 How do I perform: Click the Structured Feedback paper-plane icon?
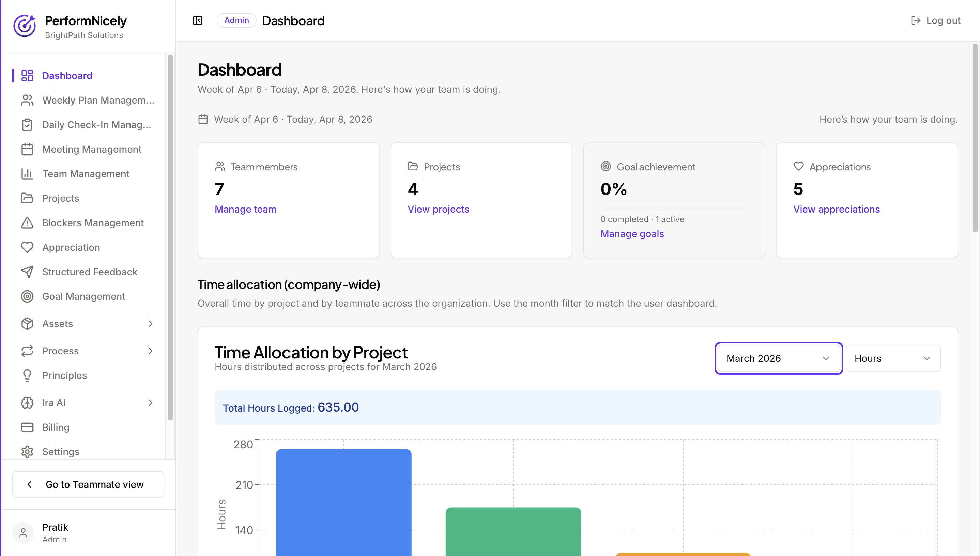coord(27,272)
